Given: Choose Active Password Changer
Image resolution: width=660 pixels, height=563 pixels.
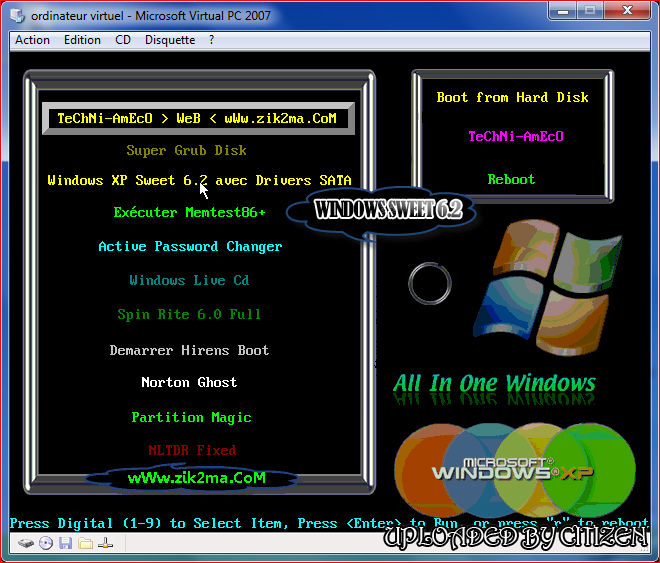Looking at the screenshot, I should coord(190,246).
